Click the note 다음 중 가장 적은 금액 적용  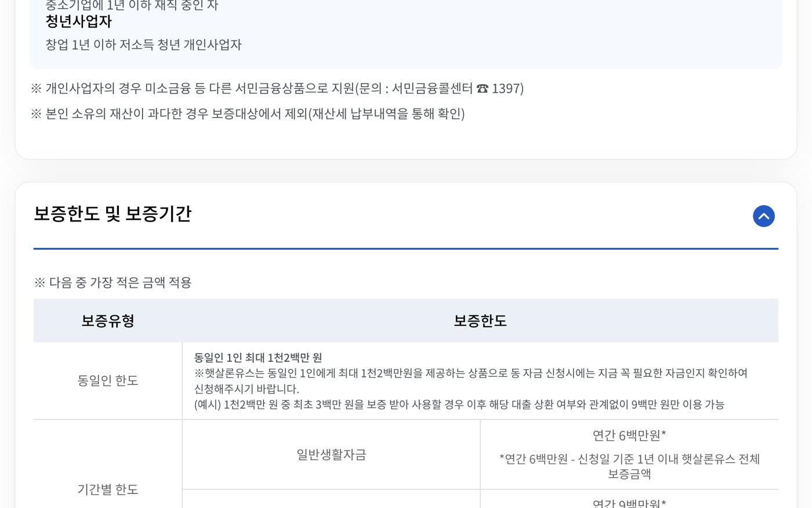point(113,282)
